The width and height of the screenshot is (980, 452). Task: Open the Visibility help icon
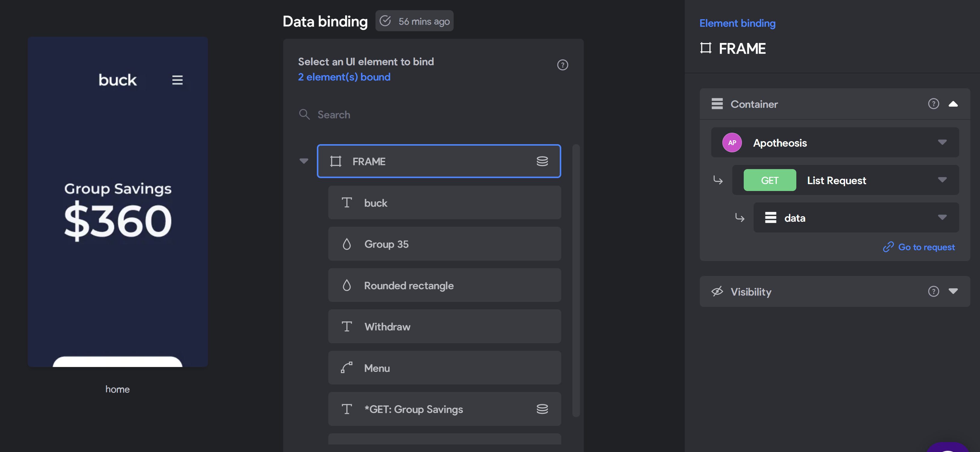(933, 291)
